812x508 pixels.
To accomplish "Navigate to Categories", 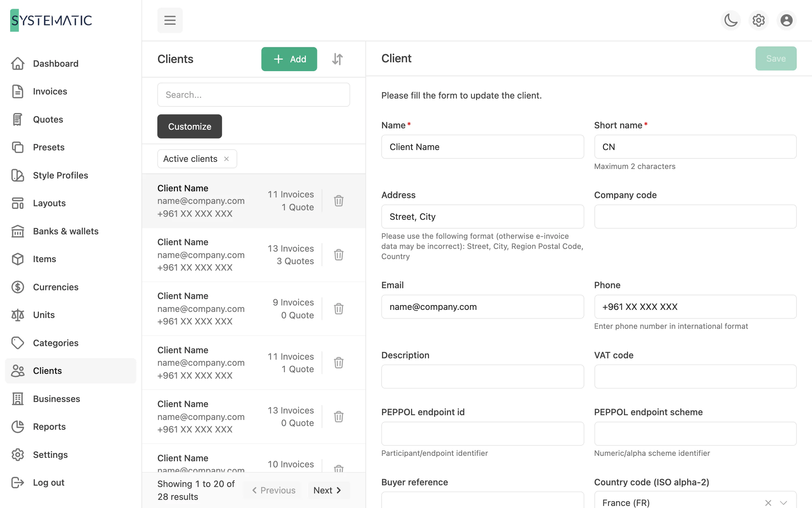I will [70, 343].
